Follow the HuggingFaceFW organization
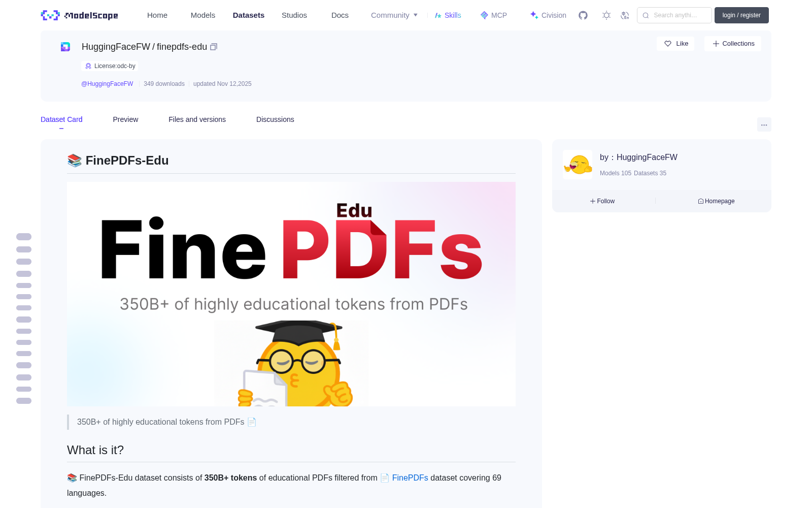812x508 pixels. point(602,201)
